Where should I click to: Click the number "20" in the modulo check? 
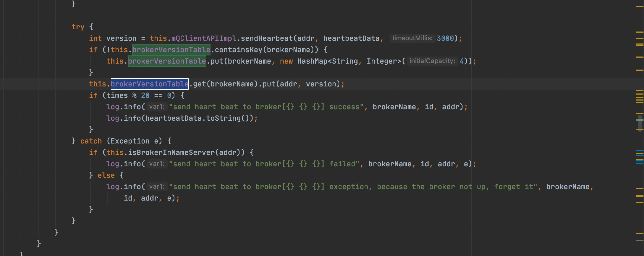point(145,95)
